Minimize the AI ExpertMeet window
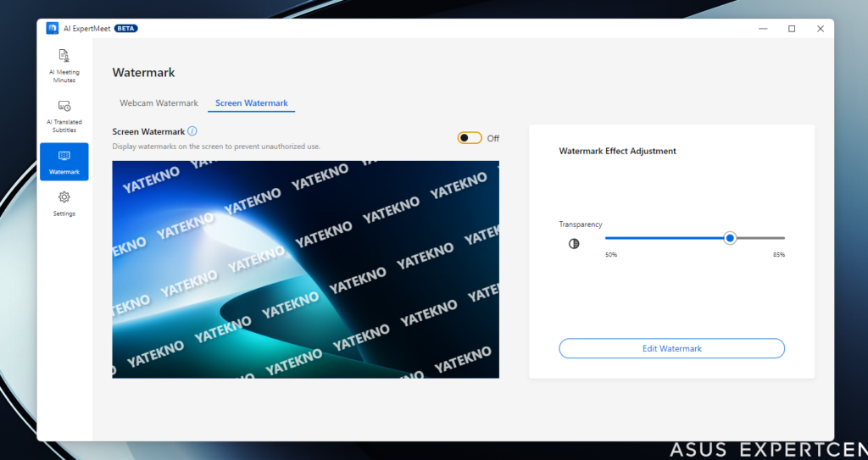 [763, 29]
